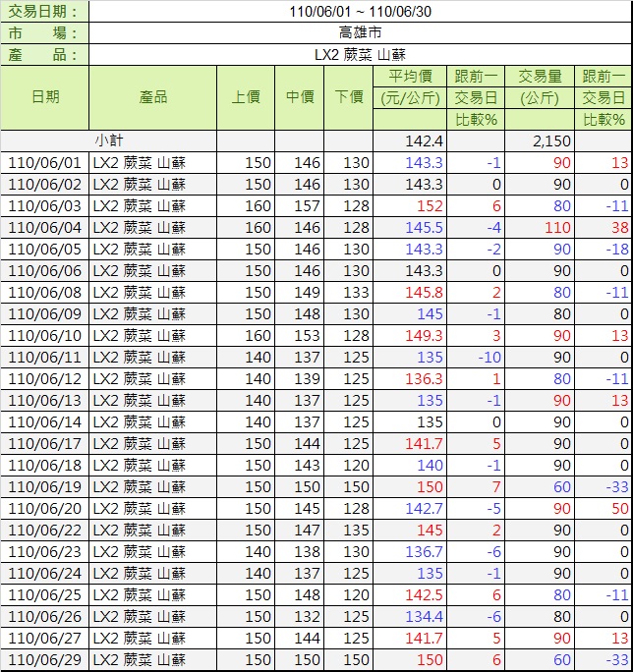Click the date range 110/06/01 ~ 110/06/30 cell
Image resolution: width=633 pixels, height=672 pixels.
(x=361, y=12)
